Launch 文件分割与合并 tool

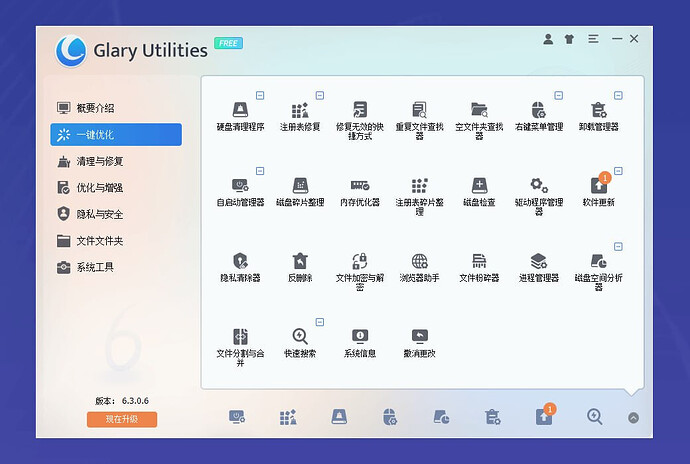click(240, 347)
